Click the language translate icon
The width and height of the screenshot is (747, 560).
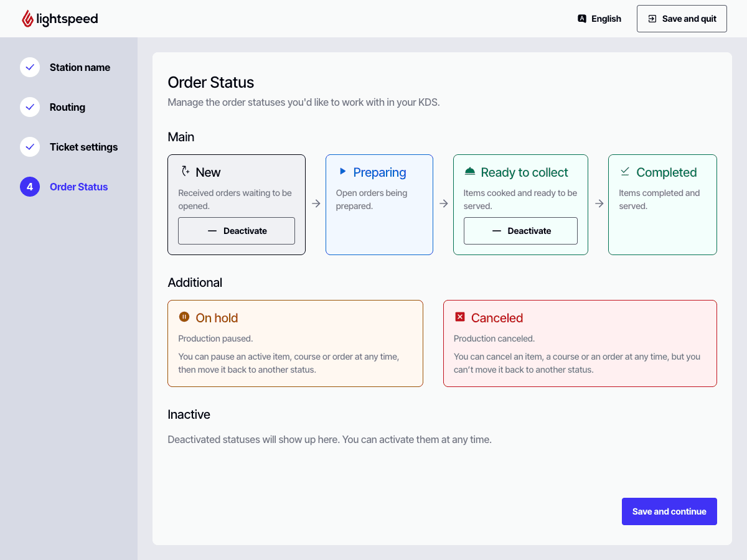(582, 19)
